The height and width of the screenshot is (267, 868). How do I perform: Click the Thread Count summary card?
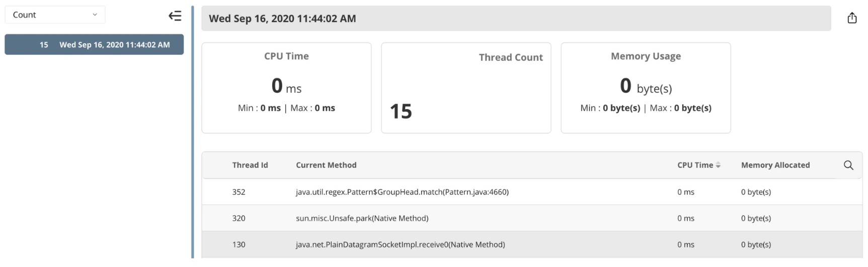click(466, 88)
